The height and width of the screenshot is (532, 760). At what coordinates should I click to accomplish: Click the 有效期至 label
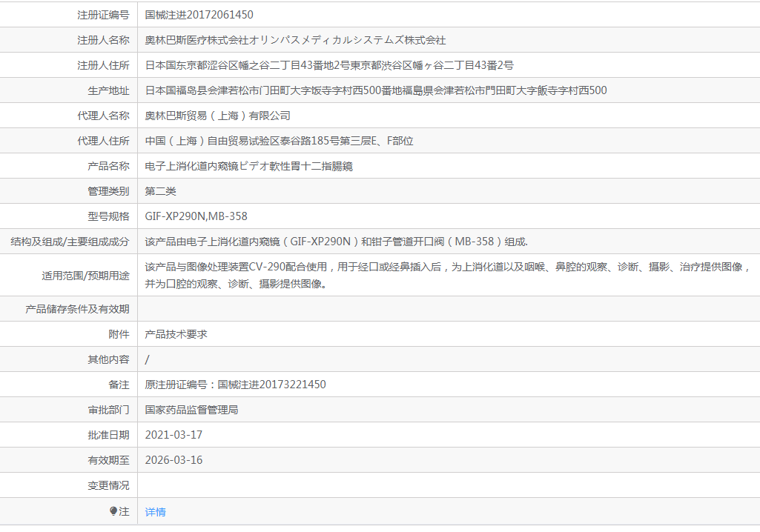[x=108, y=460]
